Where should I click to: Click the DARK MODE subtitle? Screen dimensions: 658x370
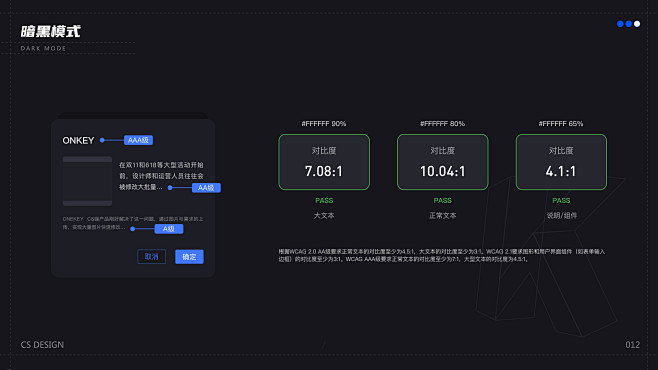point(43,48)
